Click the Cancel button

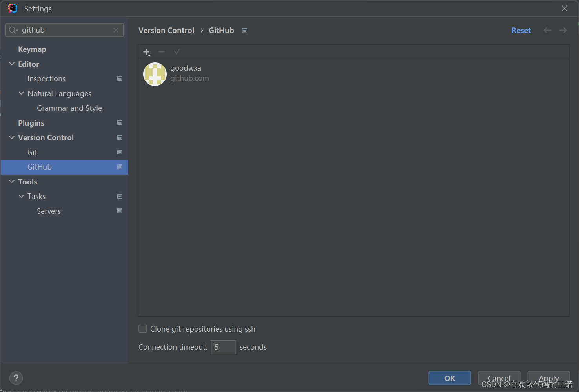click(499, 378)
